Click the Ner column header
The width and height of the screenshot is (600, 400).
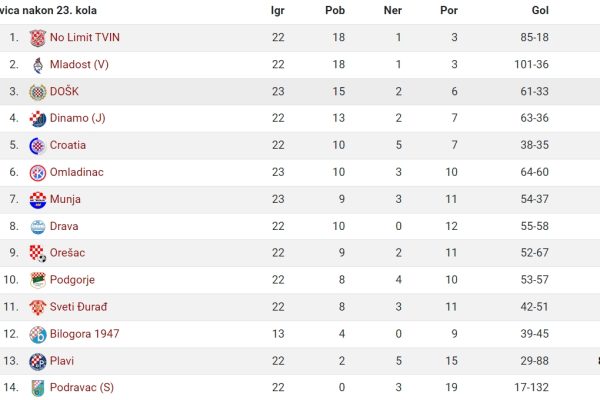tap(393, 10)
